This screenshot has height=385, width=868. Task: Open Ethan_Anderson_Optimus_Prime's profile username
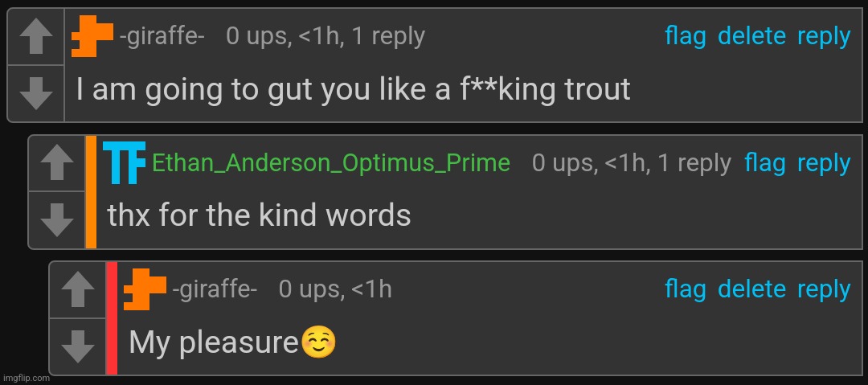tap(331, 163)
